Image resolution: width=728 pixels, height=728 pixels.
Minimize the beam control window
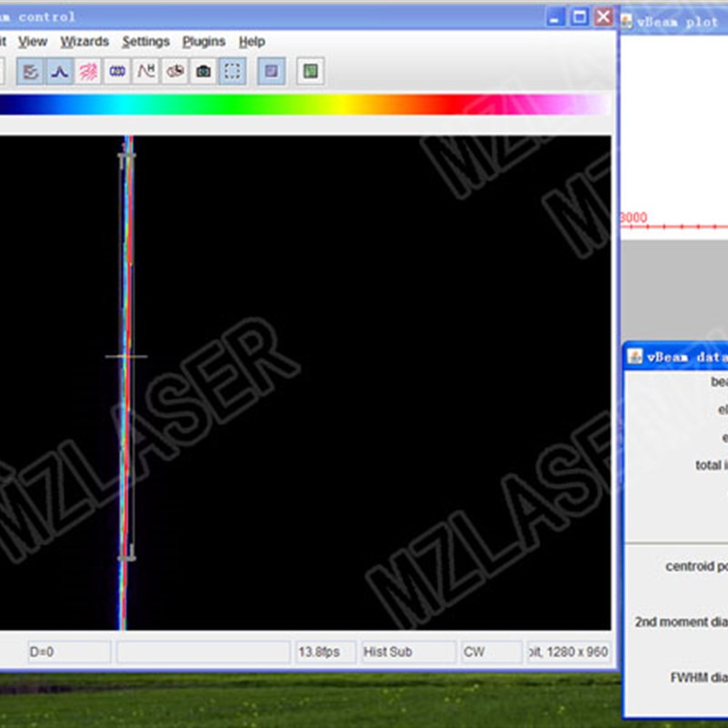555,17
